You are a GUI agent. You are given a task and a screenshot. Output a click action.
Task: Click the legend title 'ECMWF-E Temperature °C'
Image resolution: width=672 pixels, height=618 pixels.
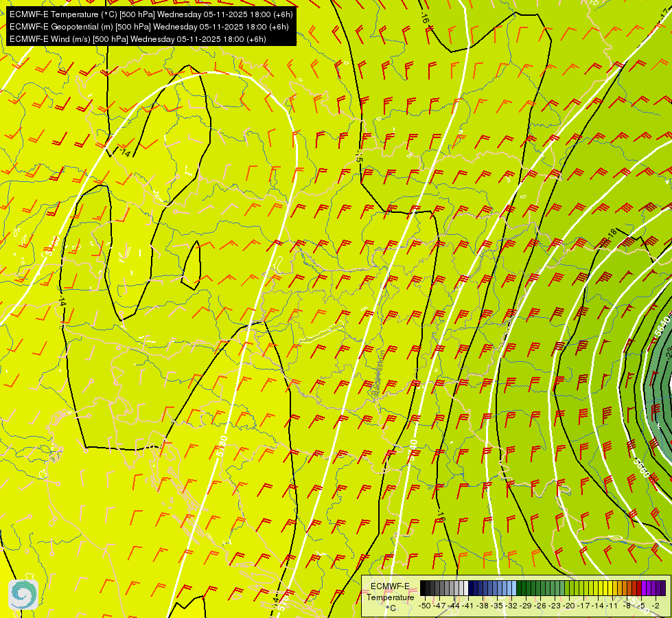(390, 597)
